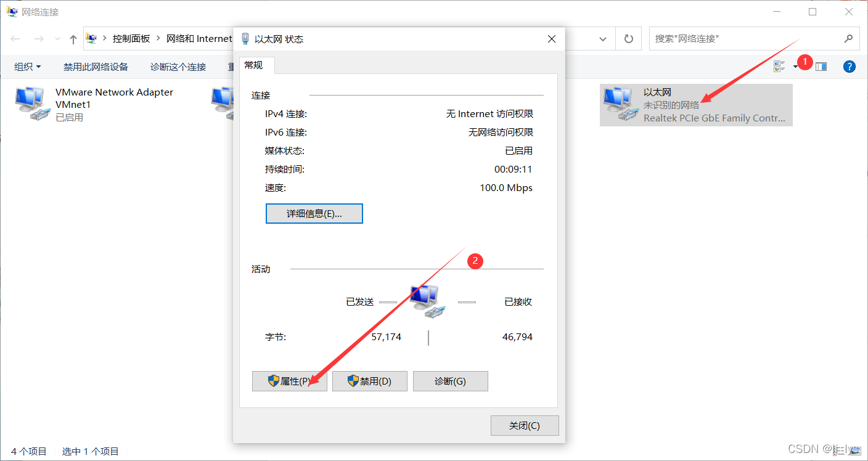Click the 100.0 Mbps speed value
Viewport: 868px width, 461px height.
point(506,188)
